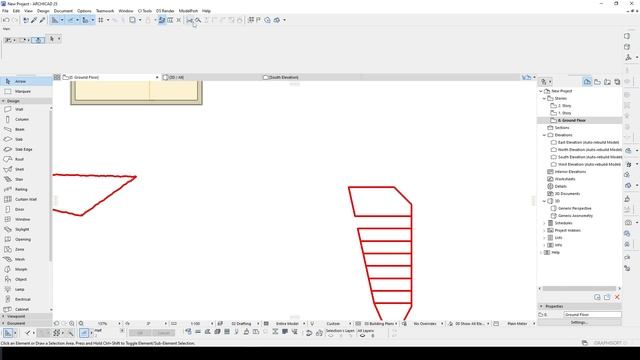Image resolution: width=640 pixels, height=360 pixels.
Task: Select the Shell tool
Action: [26, 169]
